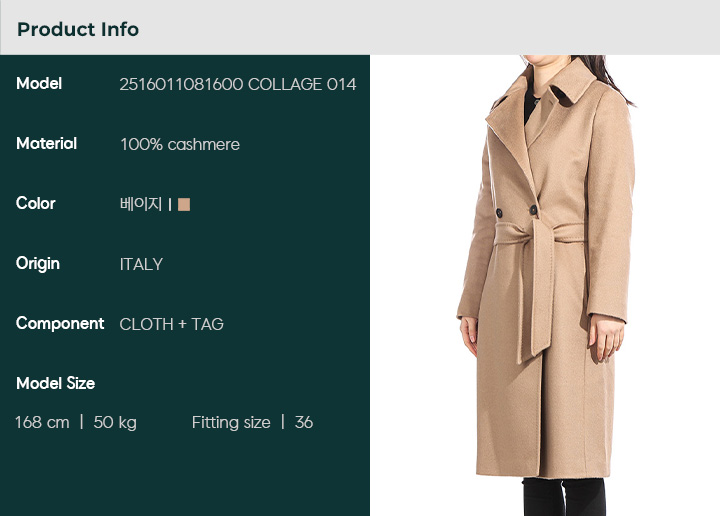
Task: Click the CLOTH + TAG component text
Action: coord(172,324)
